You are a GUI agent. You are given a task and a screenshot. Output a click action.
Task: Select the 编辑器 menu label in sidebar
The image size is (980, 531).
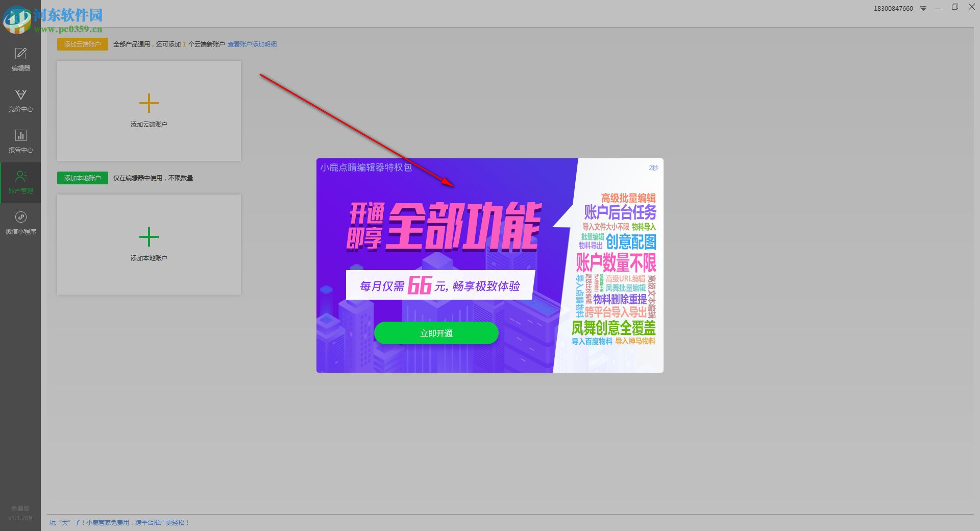pos(20,67)
